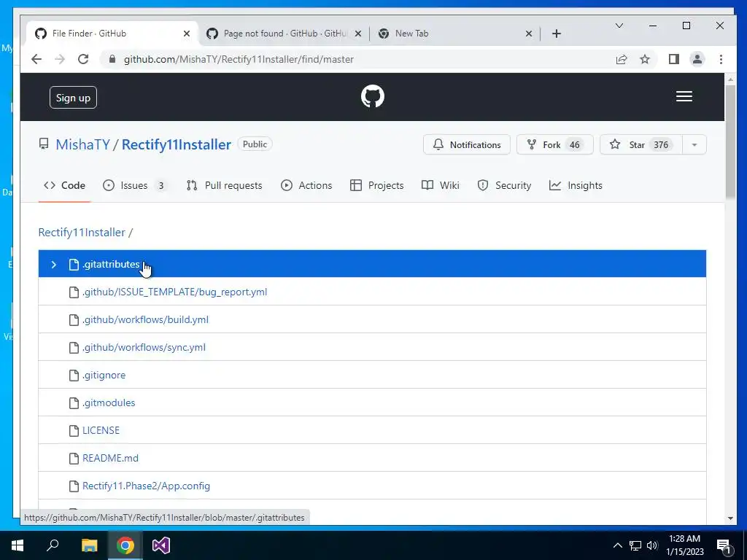Image resolution: width=747 pixels, height=560 pixels.
Task: Click the Sign up button
Action: 73,98
